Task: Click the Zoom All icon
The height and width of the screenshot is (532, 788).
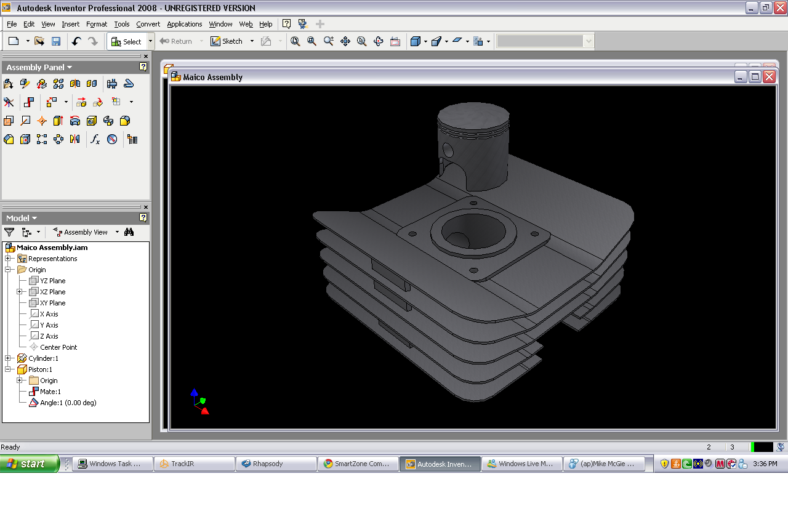Action: point(295,41)
